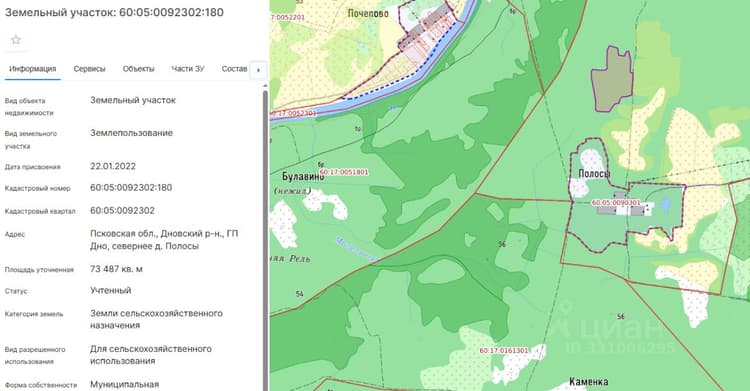This screenshot has width=750, height=391.
Task: Click map label 60:17:0161301
Action: point(504,351)
